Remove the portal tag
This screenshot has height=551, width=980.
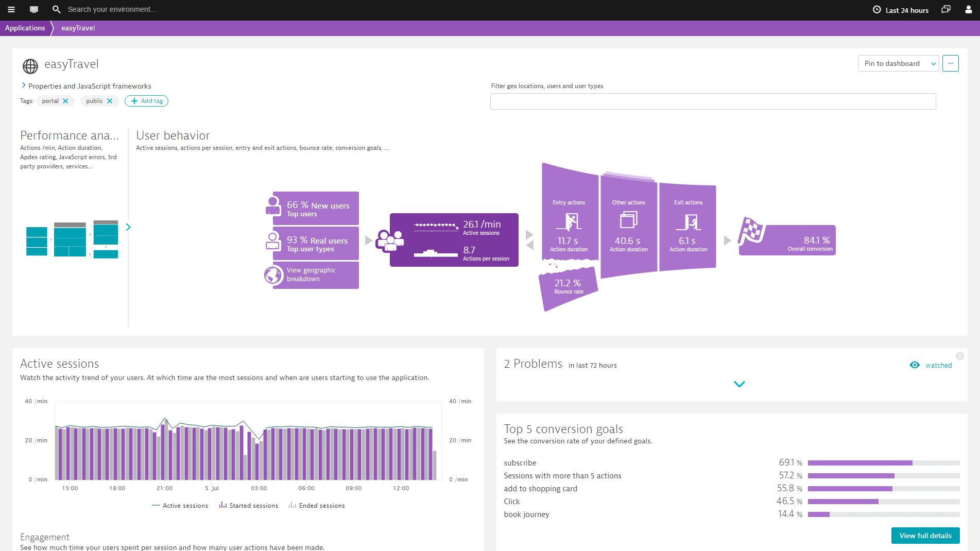(65, 101)
